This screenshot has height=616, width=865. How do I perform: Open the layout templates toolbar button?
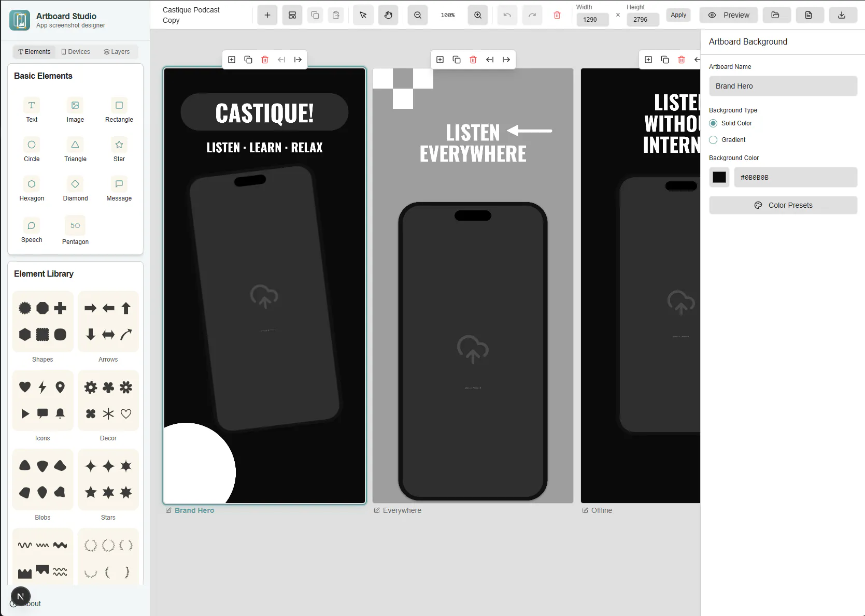pos(292,15)
